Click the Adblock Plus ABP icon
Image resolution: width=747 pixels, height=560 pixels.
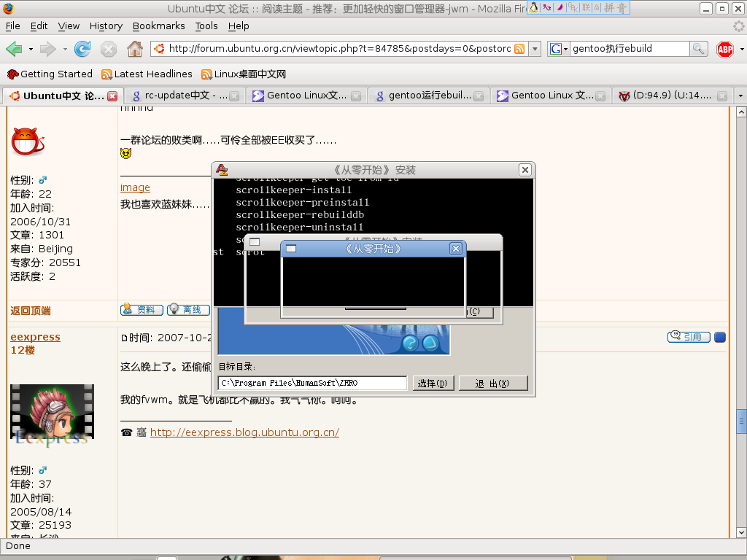(x=725, y=49)
